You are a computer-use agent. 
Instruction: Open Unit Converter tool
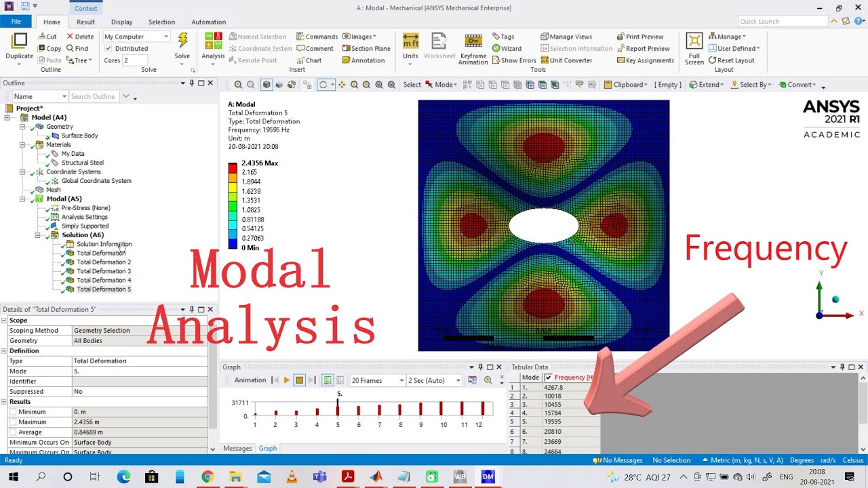[566, 60]
